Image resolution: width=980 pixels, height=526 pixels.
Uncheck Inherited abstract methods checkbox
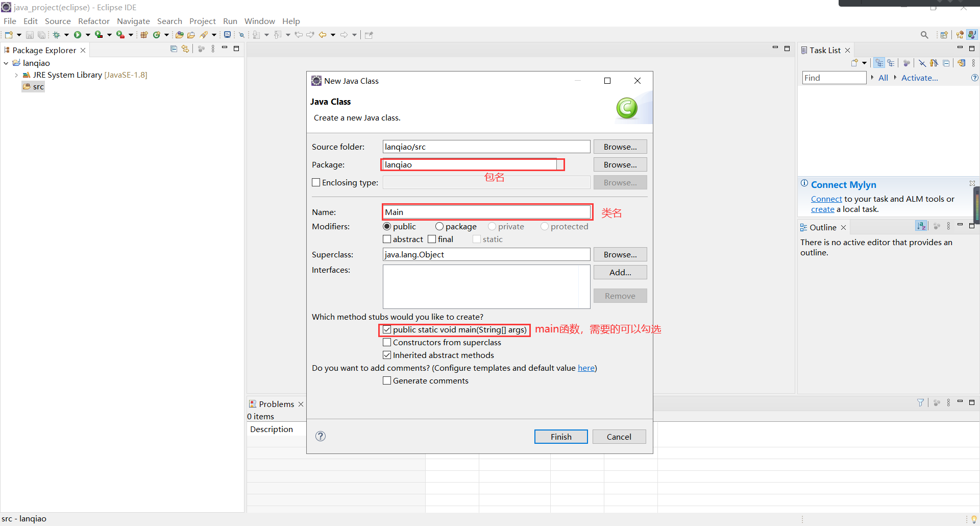click(387, 355)
